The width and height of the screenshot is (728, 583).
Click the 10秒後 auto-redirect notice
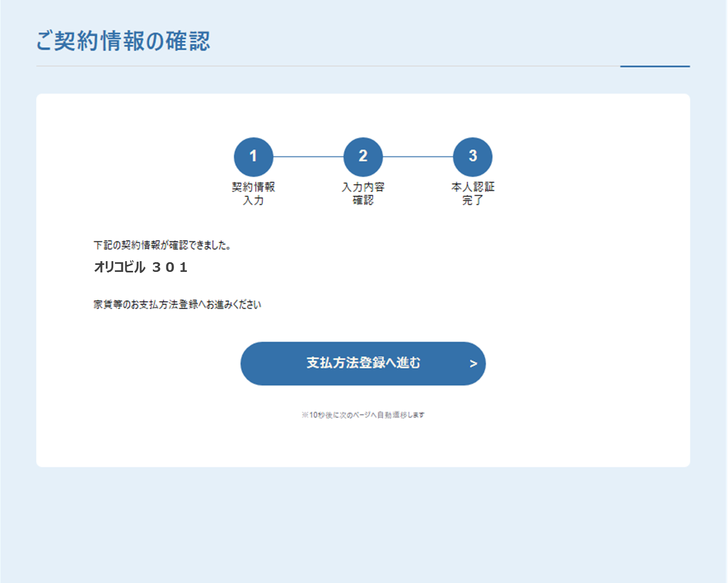(x=363, y=415)
